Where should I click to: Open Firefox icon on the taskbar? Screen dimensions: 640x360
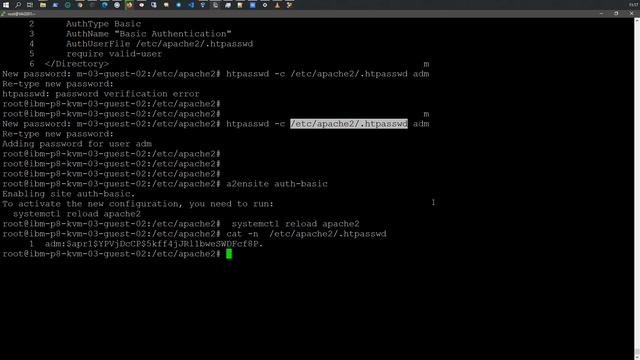pos(129,5)
